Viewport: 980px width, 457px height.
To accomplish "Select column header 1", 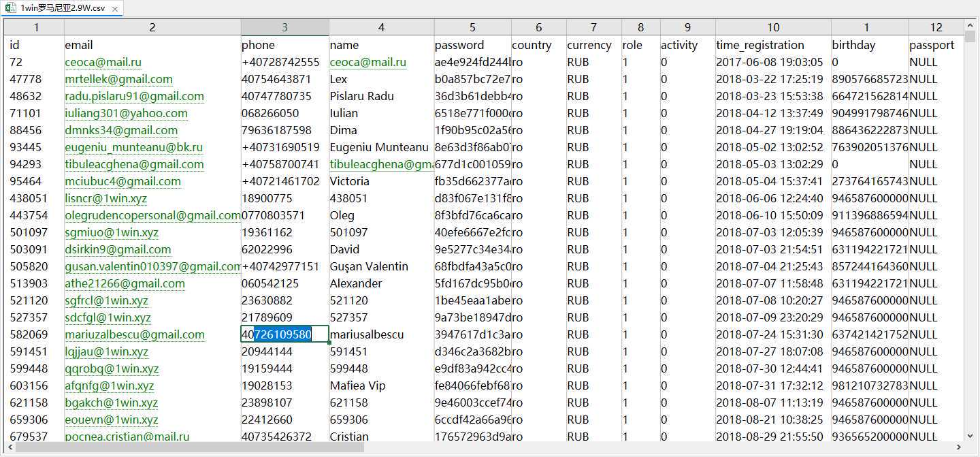I will [x=35, y=27].
